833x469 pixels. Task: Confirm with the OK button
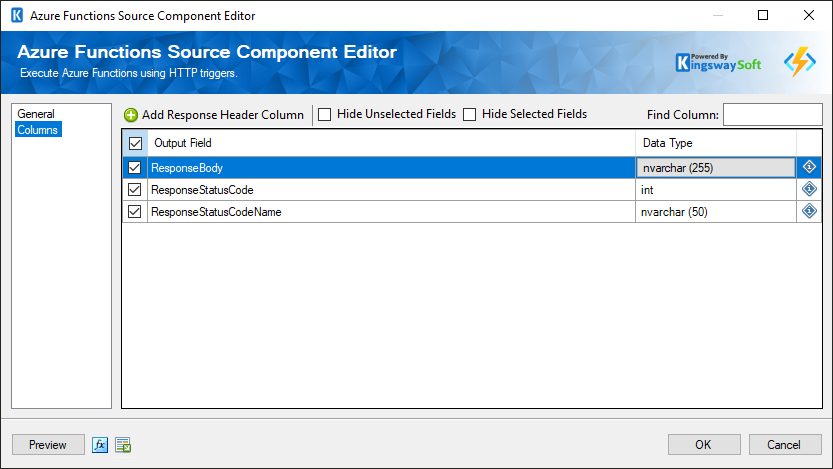pyautogui.click(x=704, y=445)
